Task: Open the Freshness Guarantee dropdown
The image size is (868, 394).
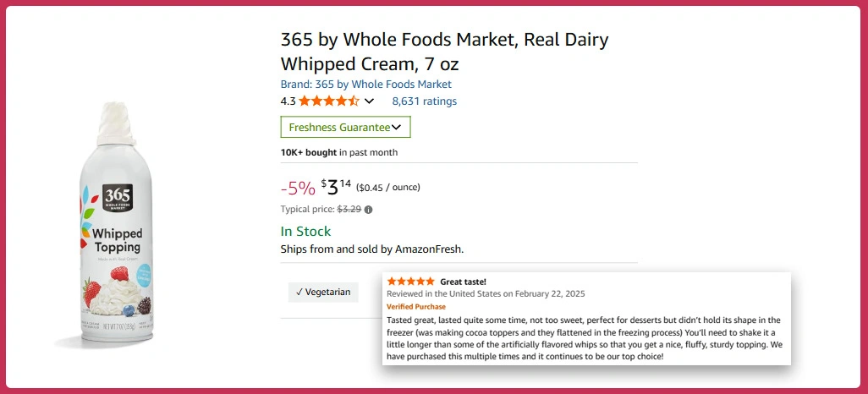Action: (345, 128)
